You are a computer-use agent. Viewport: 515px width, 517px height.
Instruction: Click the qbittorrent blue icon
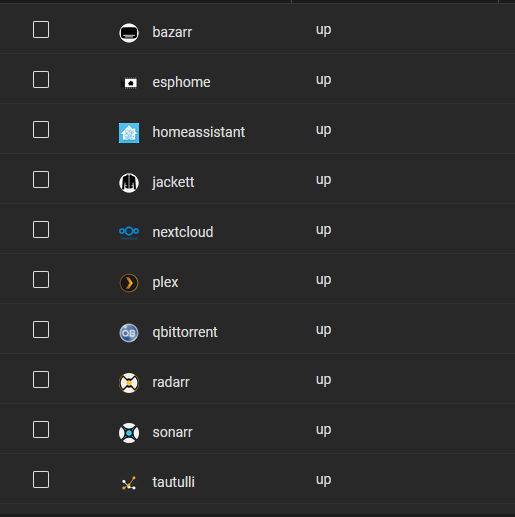coord(129,333)
